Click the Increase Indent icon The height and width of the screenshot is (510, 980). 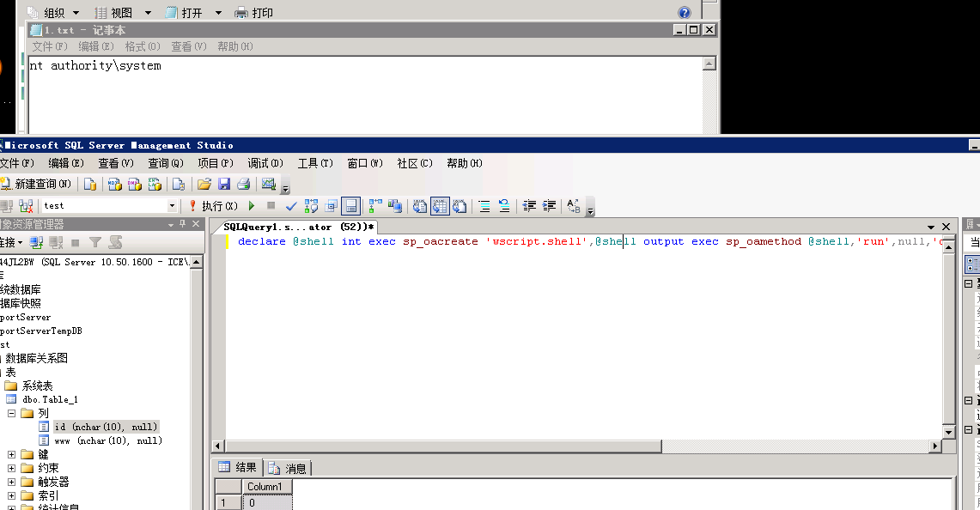pos(550,205)
